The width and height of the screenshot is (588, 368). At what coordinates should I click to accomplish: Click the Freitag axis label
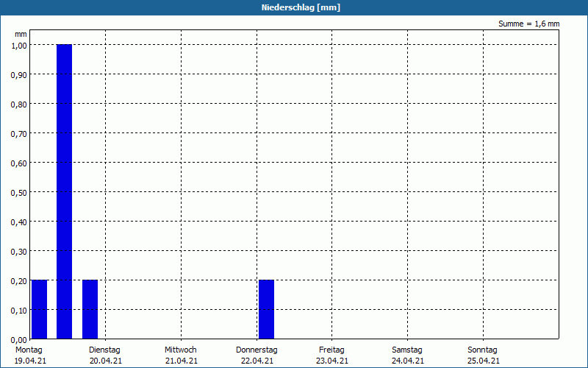pyautogui.click(x=332, y=350)
